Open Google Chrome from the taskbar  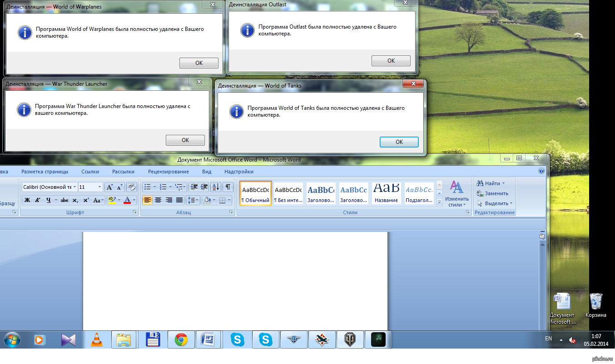pos(181,339)
